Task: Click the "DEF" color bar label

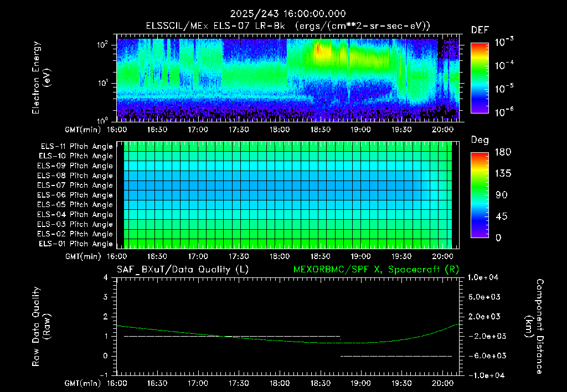Action: tap(480, 30)
